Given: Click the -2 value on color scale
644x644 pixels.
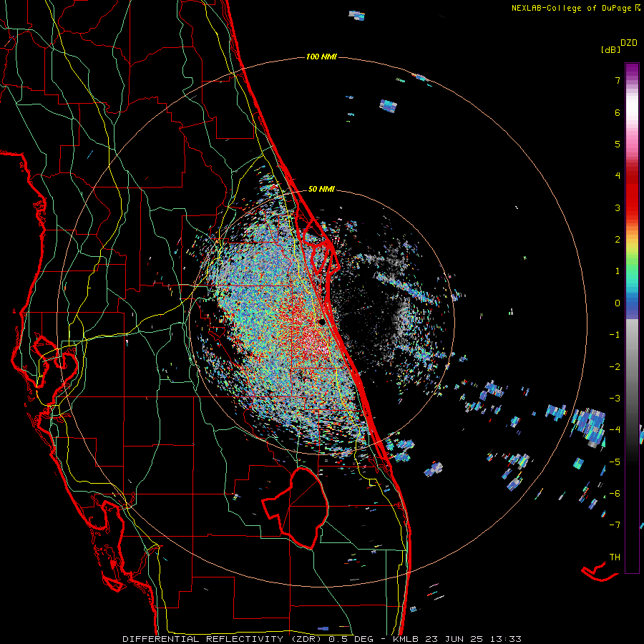Looking at the screenshot, I should pos(615,367).
